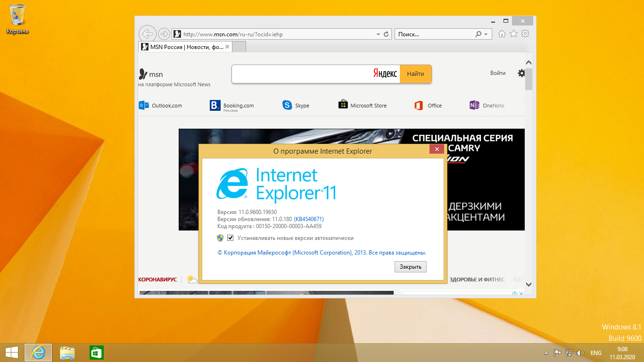
Task: Open a new tab in IE
Action: click(239, 47)
